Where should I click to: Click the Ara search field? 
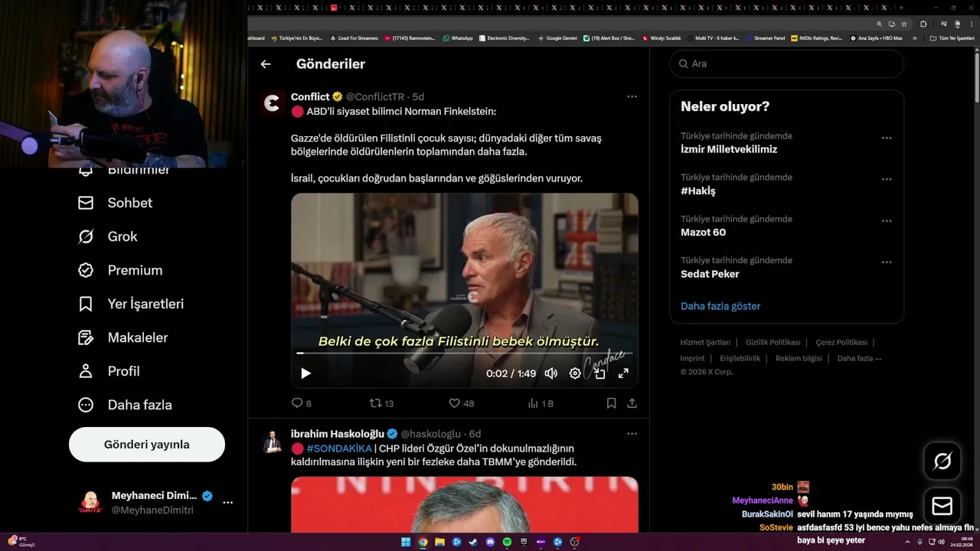point(786,64)
